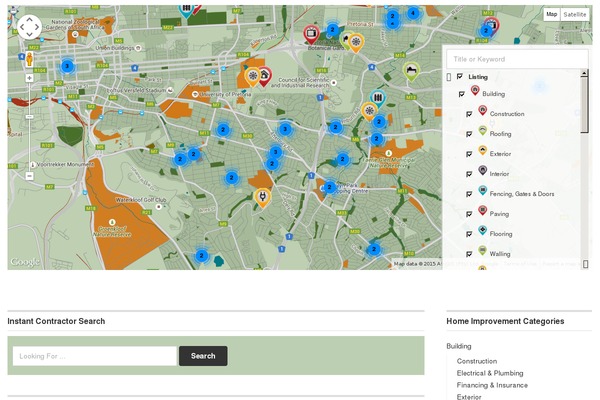Click the map zoom slider handle
This screenshot has width=600, height=400.
(29, 116)
